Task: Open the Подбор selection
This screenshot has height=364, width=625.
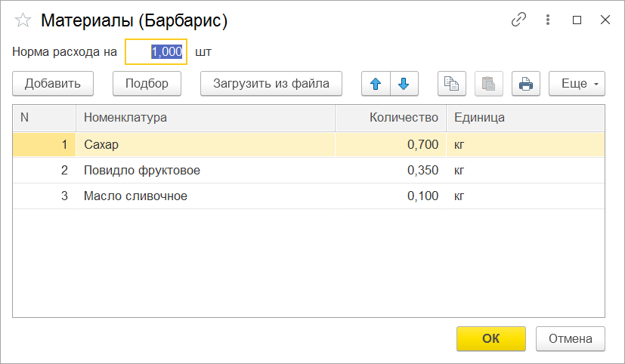Action: point(147,84)
